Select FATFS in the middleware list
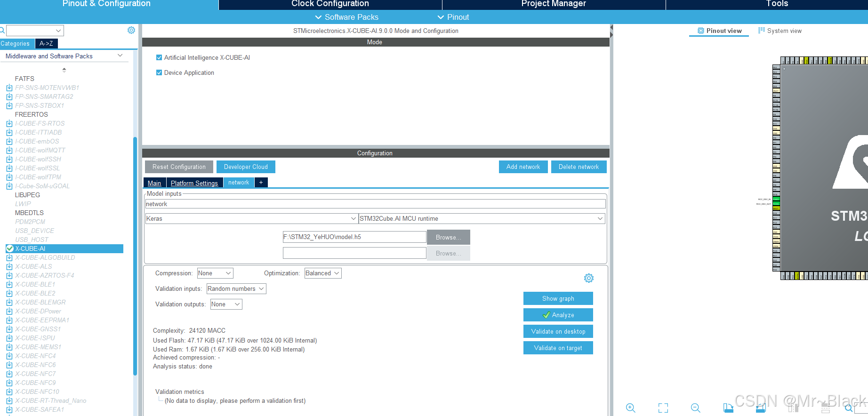The image size is (868, 416). (x=24, y=79)
